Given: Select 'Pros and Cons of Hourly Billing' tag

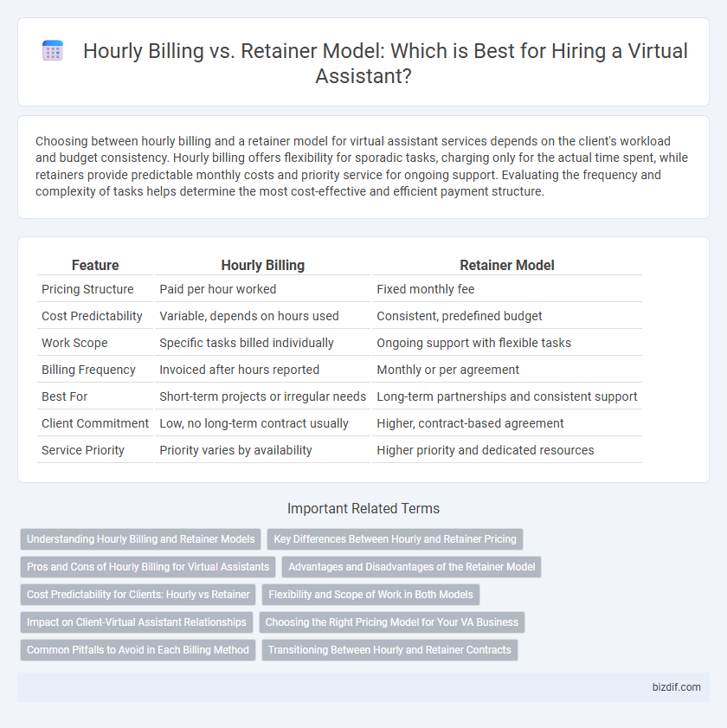Looking at the screenshot, I should click(x=148, y=567).
